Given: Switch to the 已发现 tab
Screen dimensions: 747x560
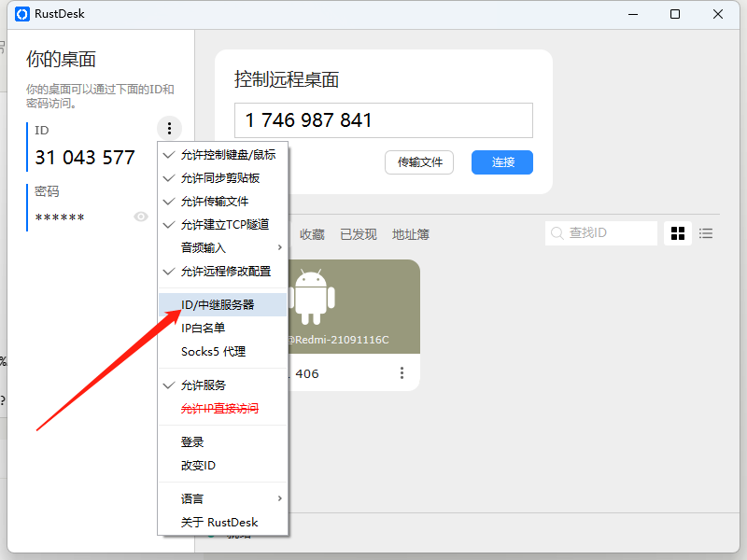Looking at the screenshot, I should (359, 234).
